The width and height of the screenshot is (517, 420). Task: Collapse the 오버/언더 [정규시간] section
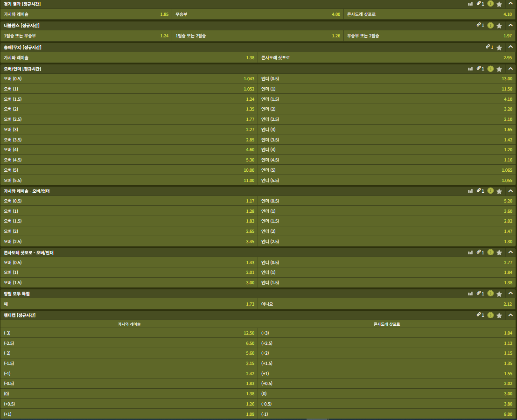tap(510, 69)
